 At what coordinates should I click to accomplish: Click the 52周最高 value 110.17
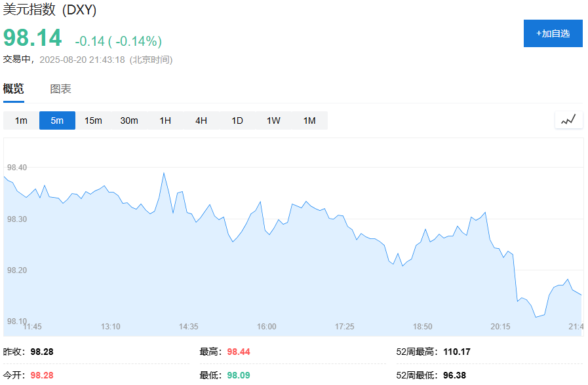[x=457, y=352]
